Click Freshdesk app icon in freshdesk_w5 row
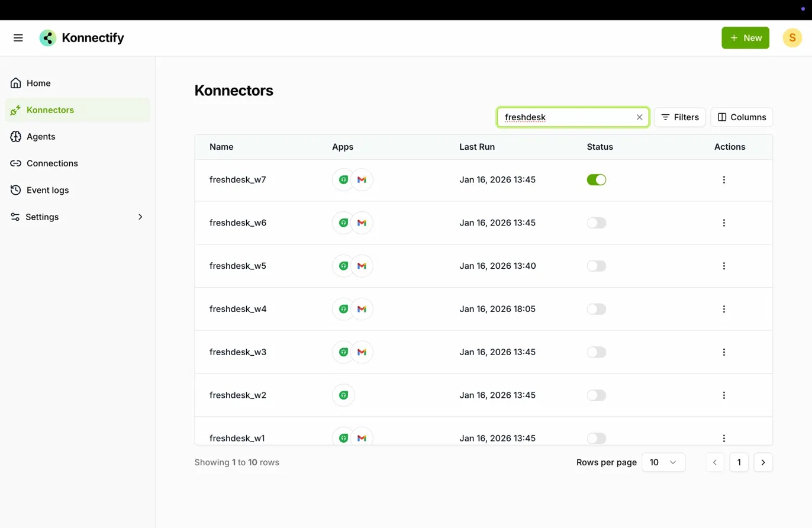Image resolution: width=812 pixels, height=528 pixels. coord(343,266)
